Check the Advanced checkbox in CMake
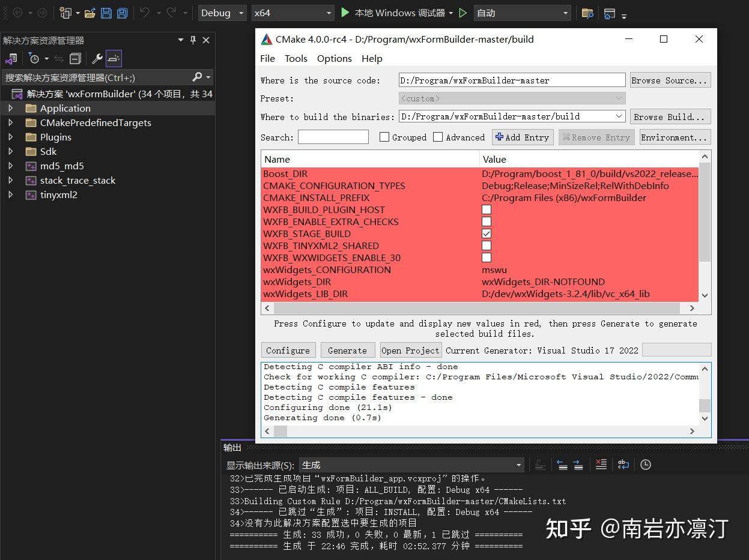 tap(438, 137)
